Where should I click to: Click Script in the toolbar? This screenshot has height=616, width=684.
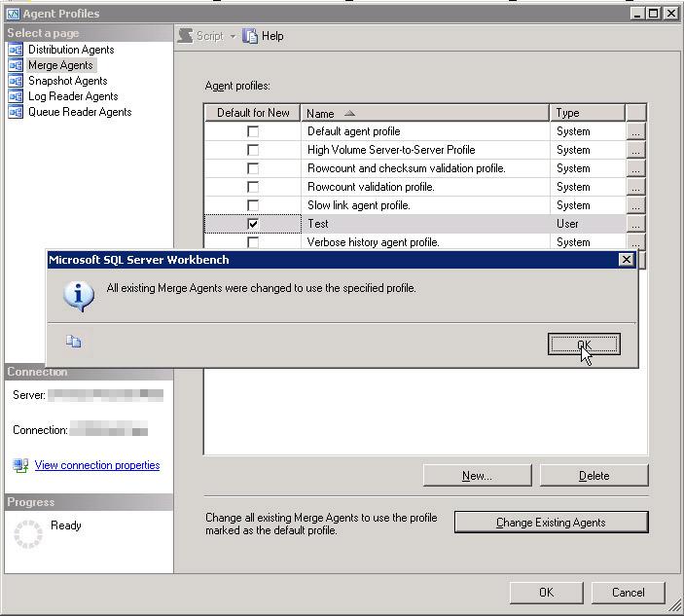210,36
